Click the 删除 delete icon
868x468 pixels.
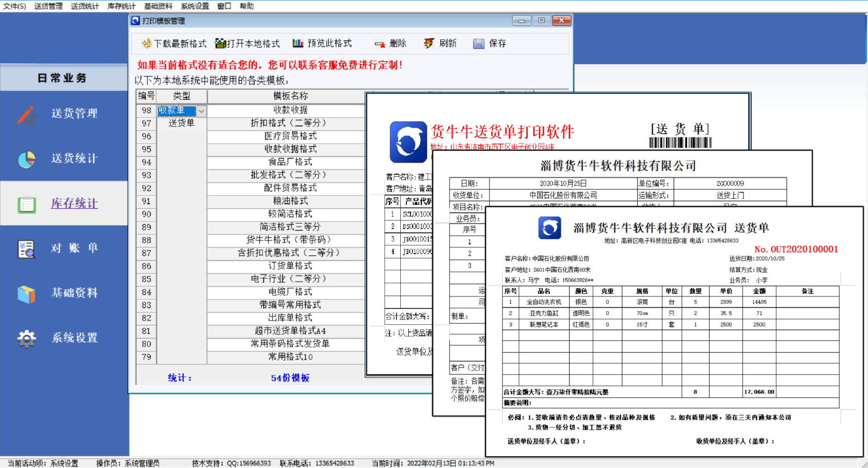[380, 44]
